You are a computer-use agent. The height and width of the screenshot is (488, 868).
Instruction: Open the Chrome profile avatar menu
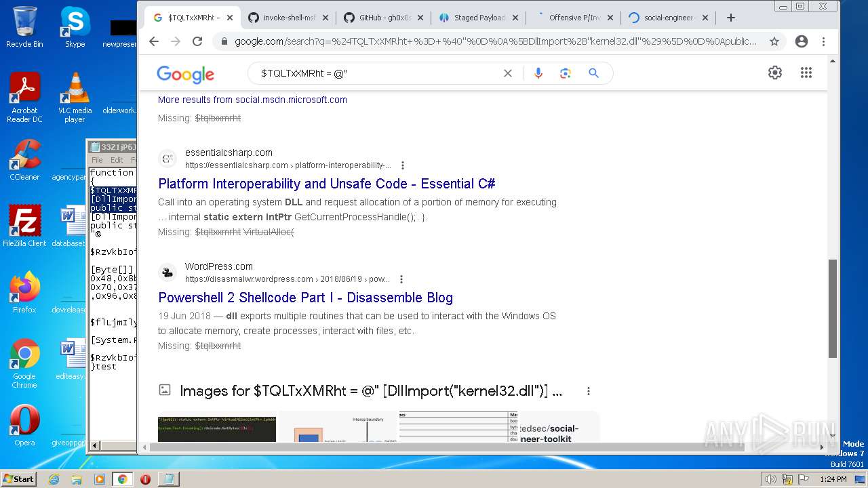[802, 41]
